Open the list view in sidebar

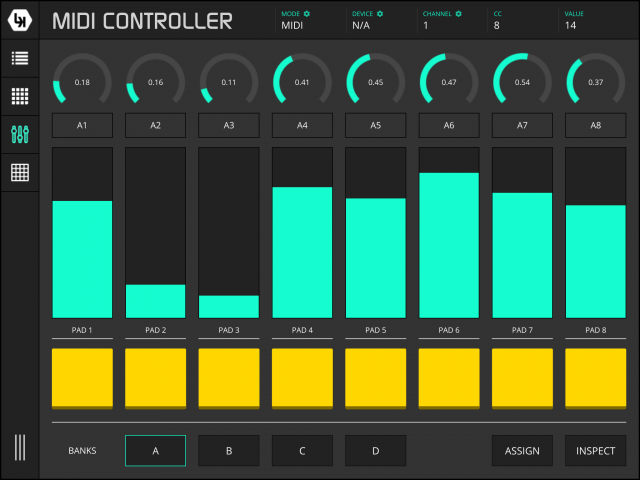tap(20, 58)
